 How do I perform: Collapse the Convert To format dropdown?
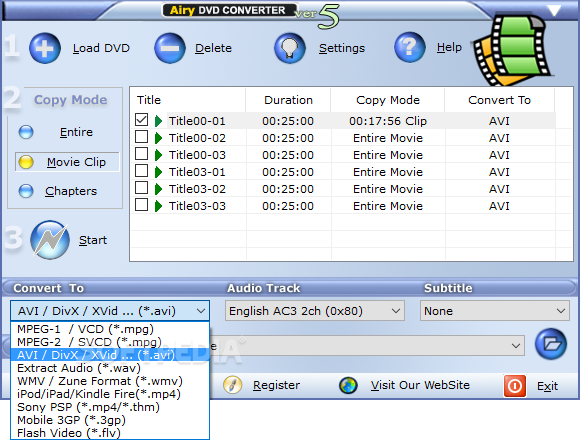pos(201,311)
